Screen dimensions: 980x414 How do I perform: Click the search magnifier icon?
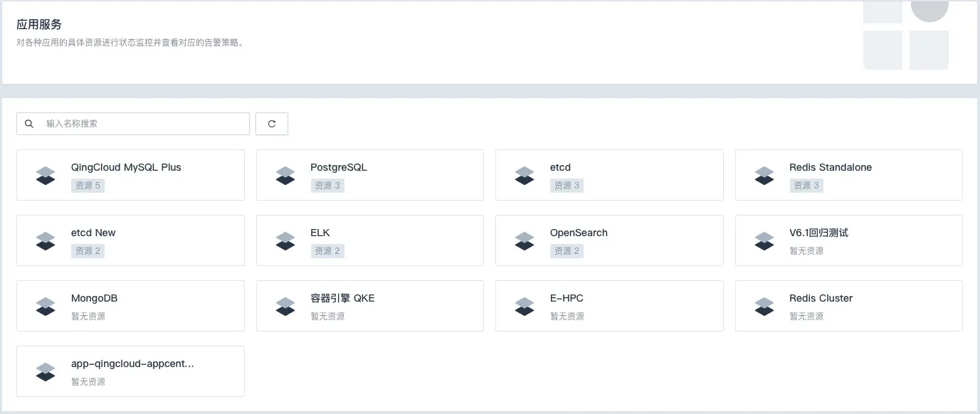(29, 123)
